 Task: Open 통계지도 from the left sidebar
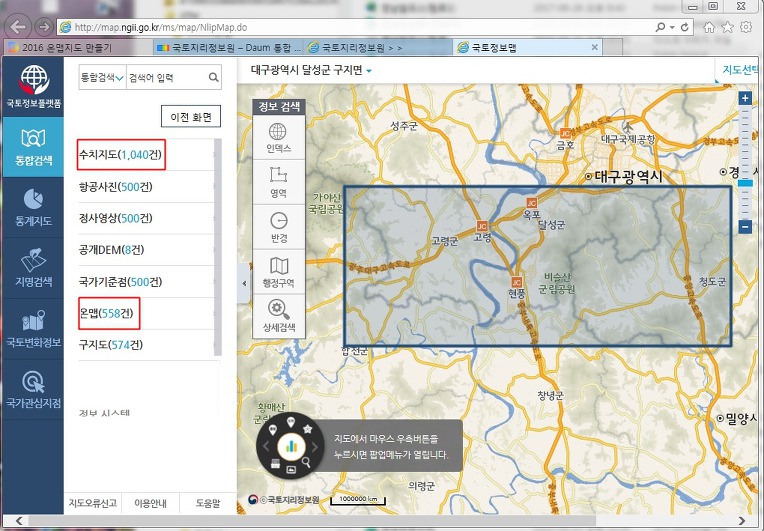tap(32, 205)
